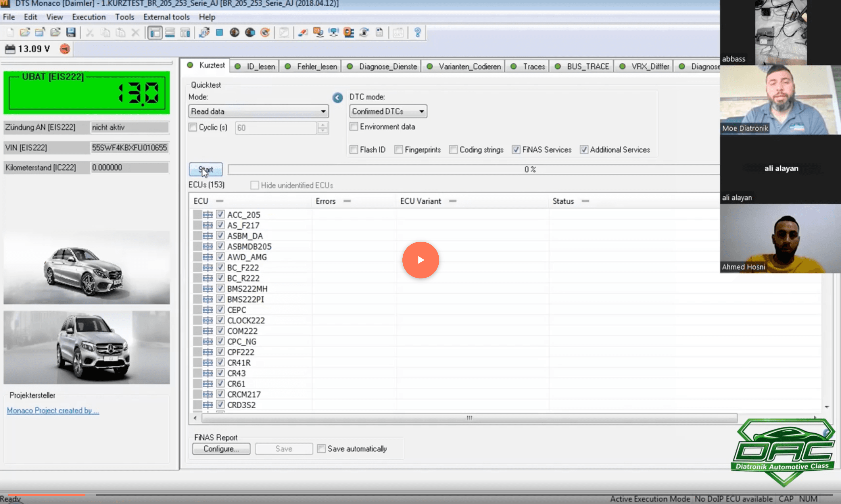Click the Configure... FiNAS button
The image size is (841, 504).
221,449
